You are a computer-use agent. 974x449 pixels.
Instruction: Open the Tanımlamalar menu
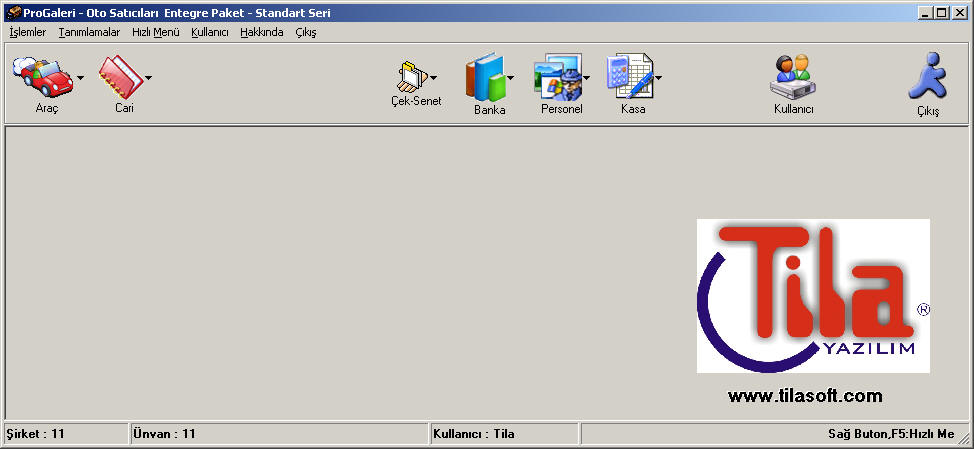(x=89, y=32)
